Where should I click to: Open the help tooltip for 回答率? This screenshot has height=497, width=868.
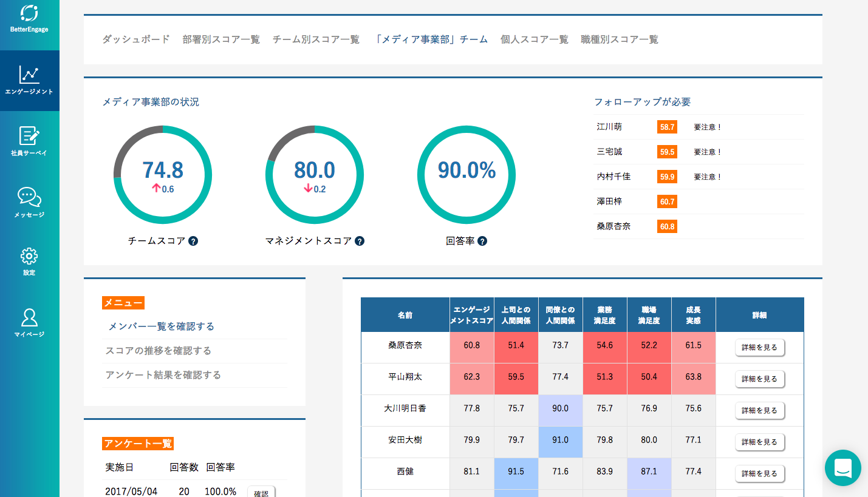[482, 241]
